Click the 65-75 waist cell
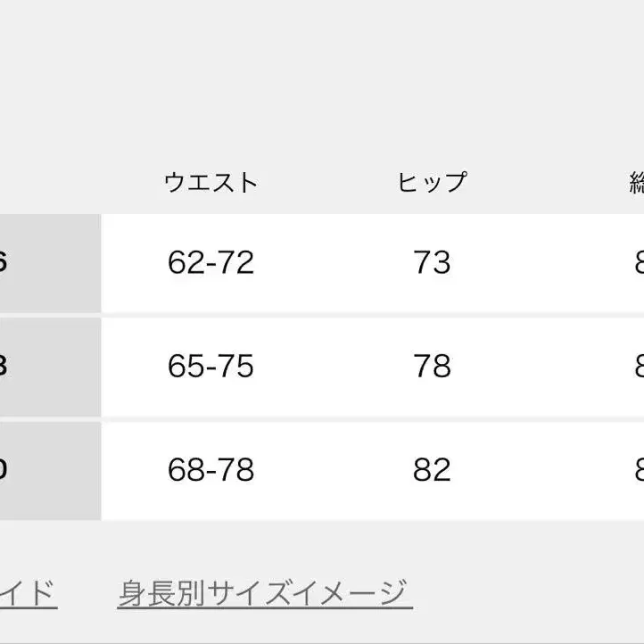This screenshot has height=644, width=644. [x=211, y=366]
